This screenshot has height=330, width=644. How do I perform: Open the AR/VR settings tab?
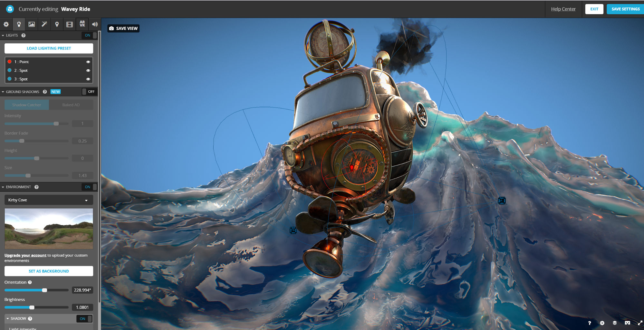click(82, 24)
